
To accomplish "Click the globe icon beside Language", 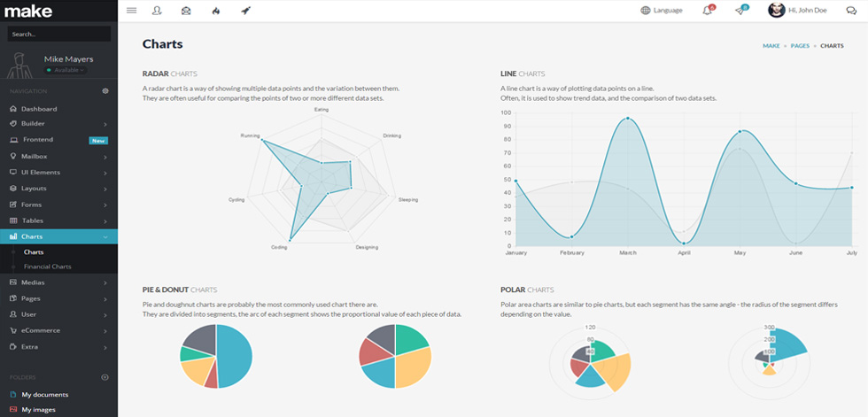I will [646, 10].
